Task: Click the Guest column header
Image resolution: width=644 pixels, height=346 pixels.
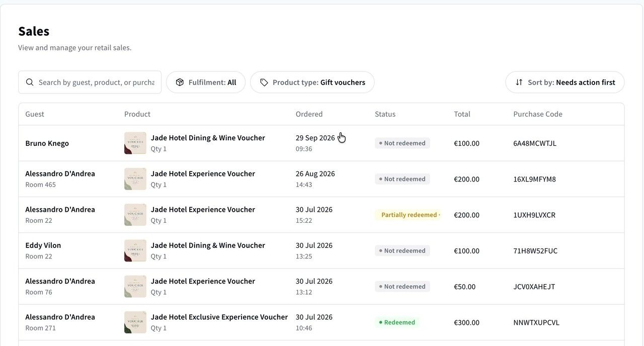Action: click(35, 114)
